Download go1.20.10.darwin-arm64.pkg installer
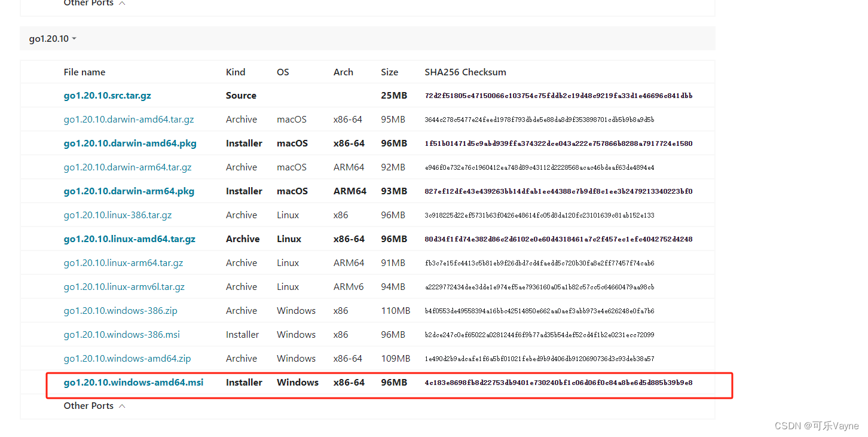This screenshot has height=437, width=868. point(129,191)
